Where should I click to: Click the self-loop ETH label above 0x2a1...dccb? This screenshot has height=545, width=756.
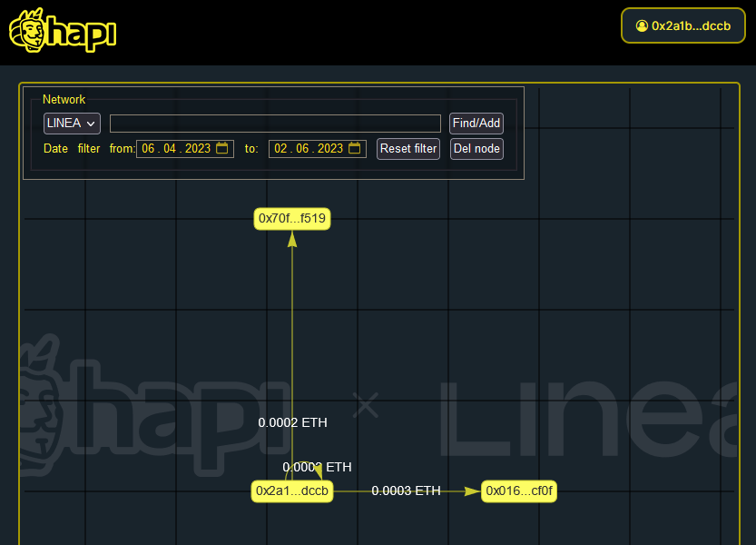317,467
